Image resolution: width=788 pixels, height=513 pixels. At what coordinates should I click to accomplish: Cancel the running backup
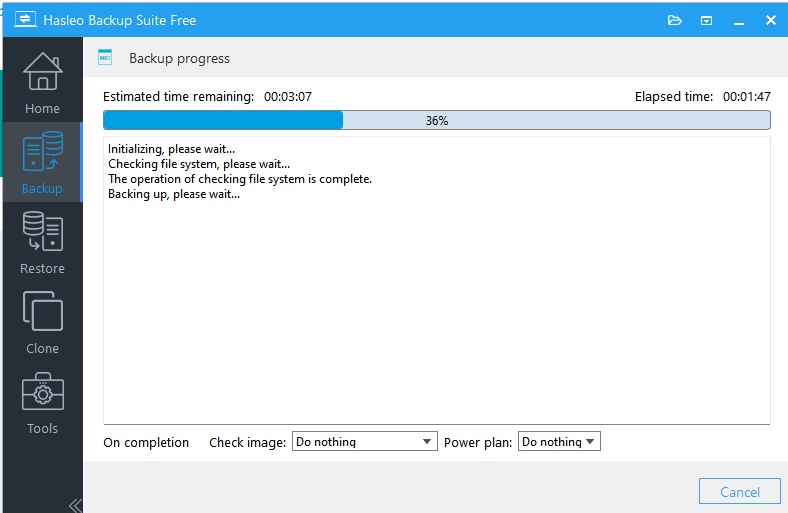click(x=739, y=491)
